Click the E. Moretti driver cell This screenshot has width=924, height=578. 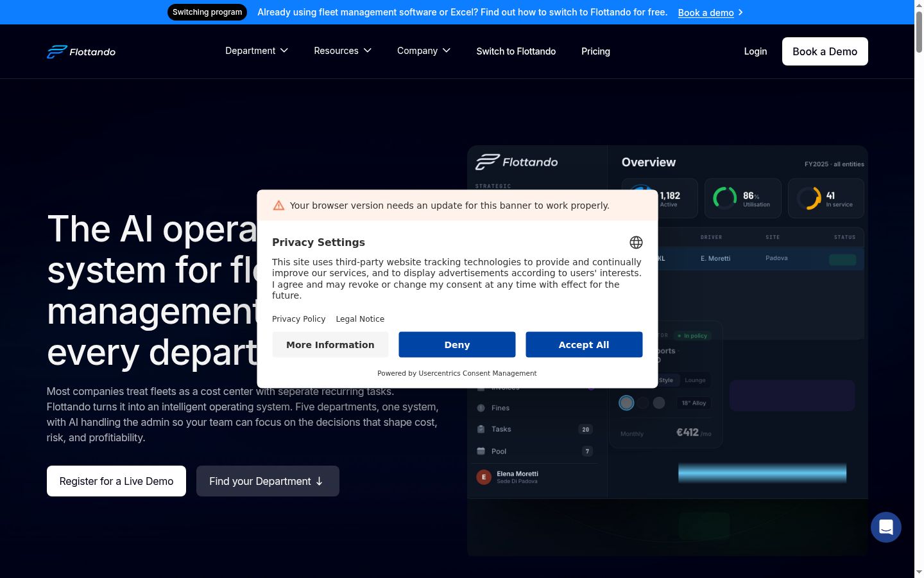click(715, 258)
